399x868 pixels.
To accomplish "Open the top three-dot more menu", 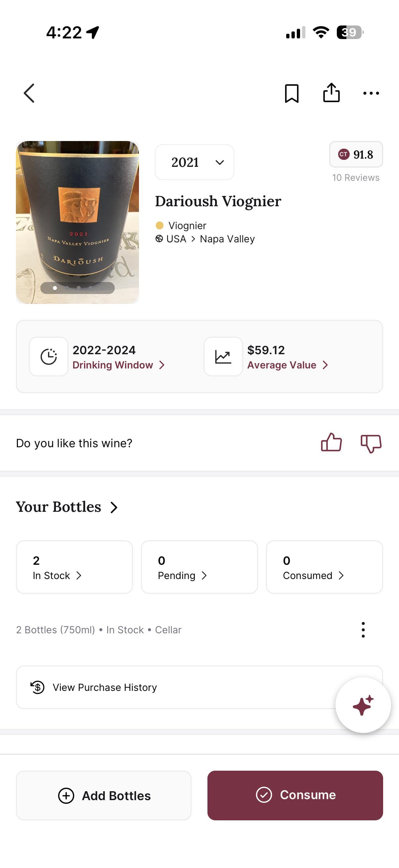I will 371,93.
